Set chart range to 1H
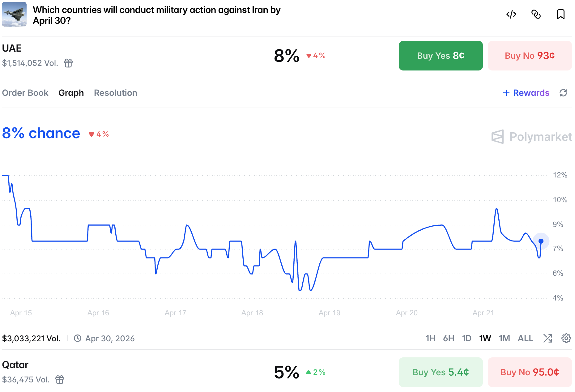The image size is (575, 392). (430, 338)
